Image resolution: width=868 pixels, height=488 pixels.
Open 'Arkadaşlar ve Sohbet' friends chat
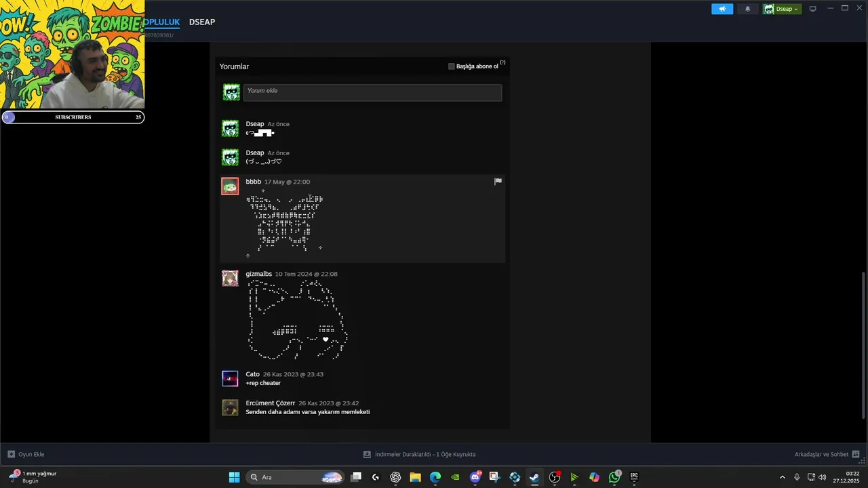(x=827, y=454)
